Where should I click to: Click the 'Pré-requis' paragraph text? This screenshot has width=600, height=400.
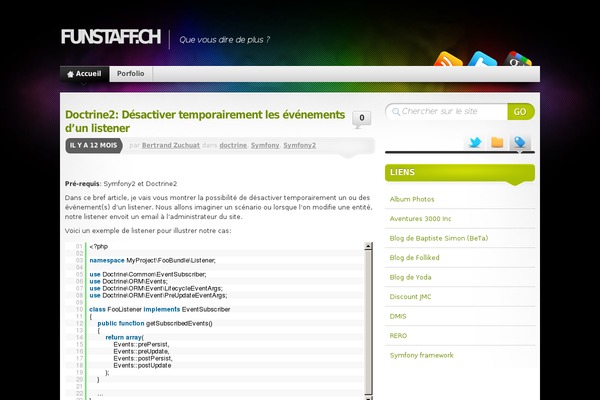(121, 184)
